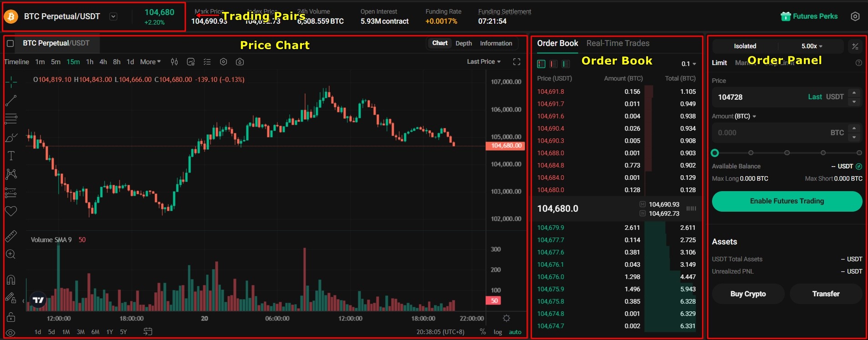Click the heart favorites icon in toolbar

click(11, 211)
